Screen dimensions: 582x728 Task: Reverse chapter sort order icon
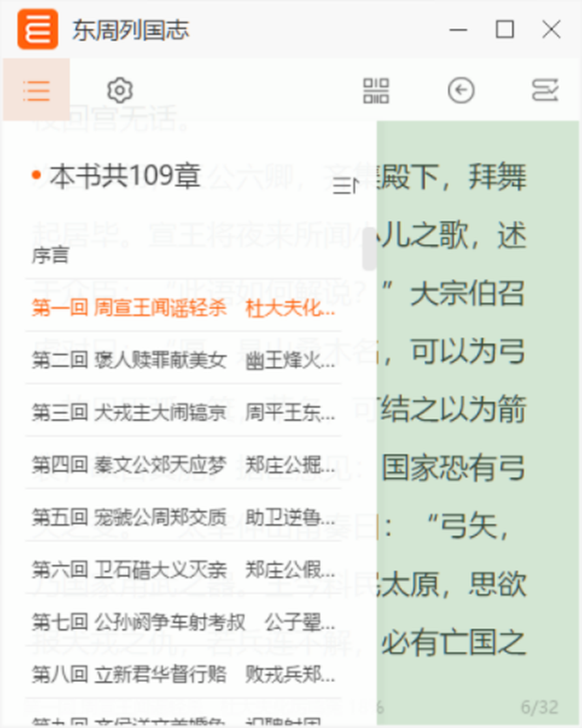click(x=347, y=185)
